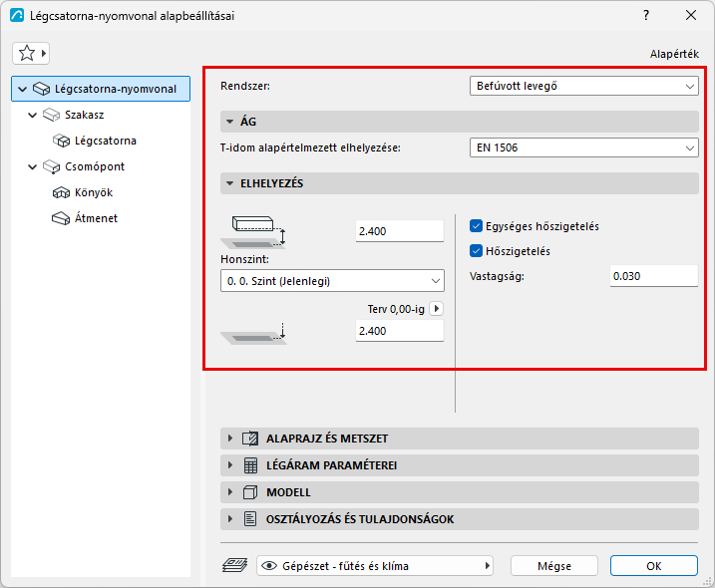Toggle the Hőszigetelés checkbox

476,251
